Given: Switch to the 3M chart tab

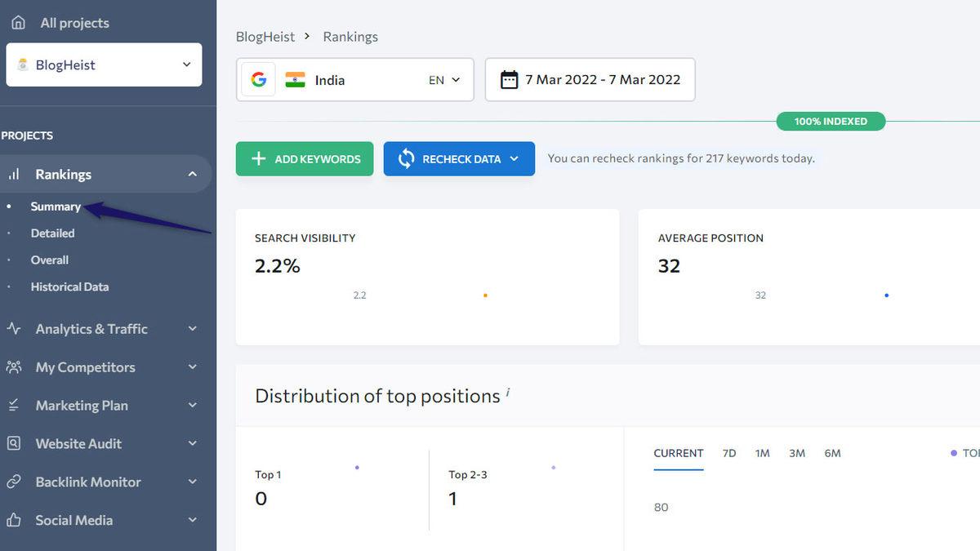Looking at the screenshot, I should [x=797, y=453].
